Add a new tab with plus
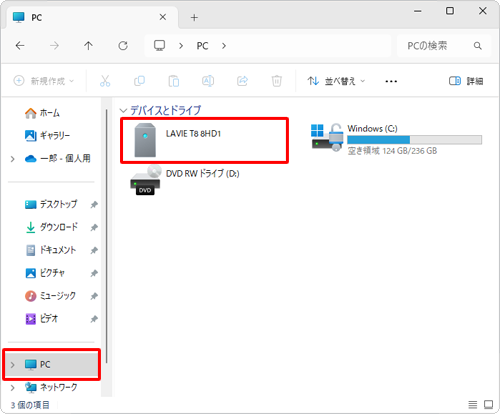This screenshot has width=500, height=414. (194, 17)
